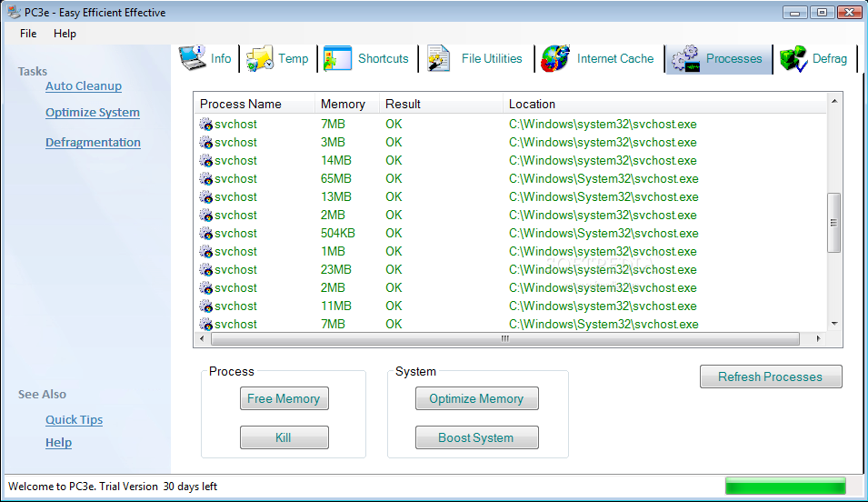Click the Optimize Memory button

(476, 398)
